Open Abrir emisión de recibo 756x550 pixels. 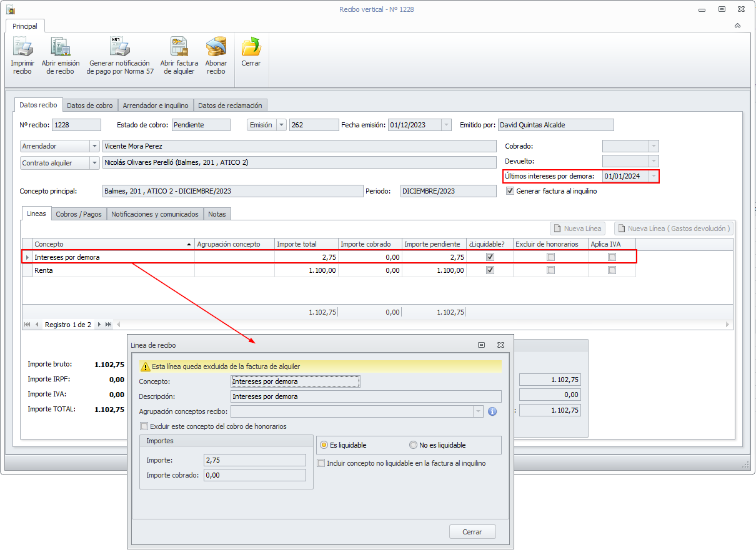pos(61,47)
